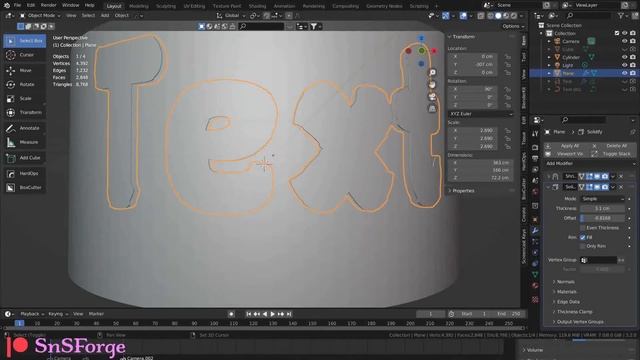Switch to the Modeling workspace tab

(139, 6)
